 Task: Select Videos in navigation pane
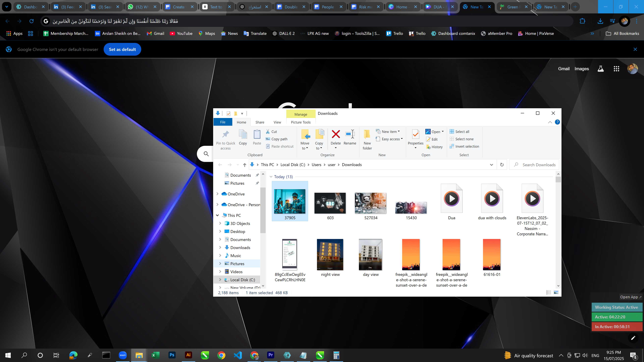coord(236,272)
